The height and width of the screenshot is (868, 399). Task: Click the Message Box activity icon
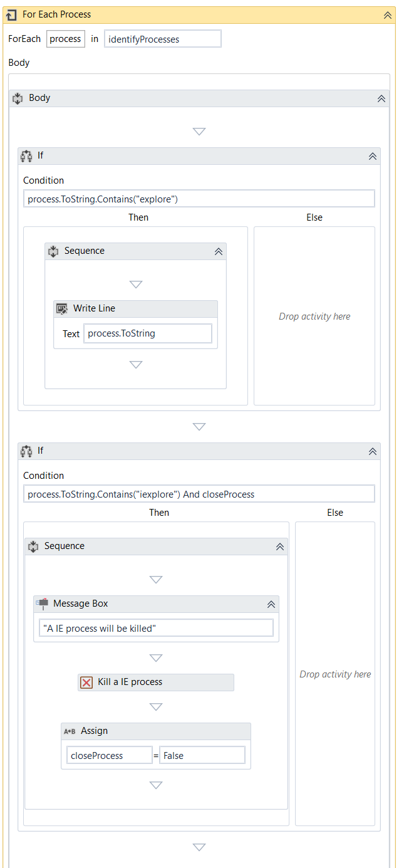pyautogui.click(x=42, y=604)
